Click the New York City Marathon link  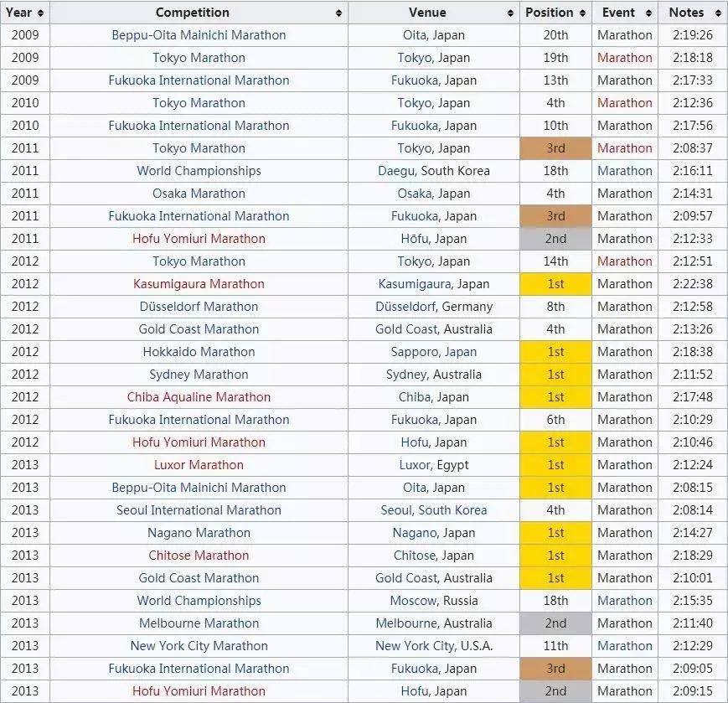pos(199,646)
